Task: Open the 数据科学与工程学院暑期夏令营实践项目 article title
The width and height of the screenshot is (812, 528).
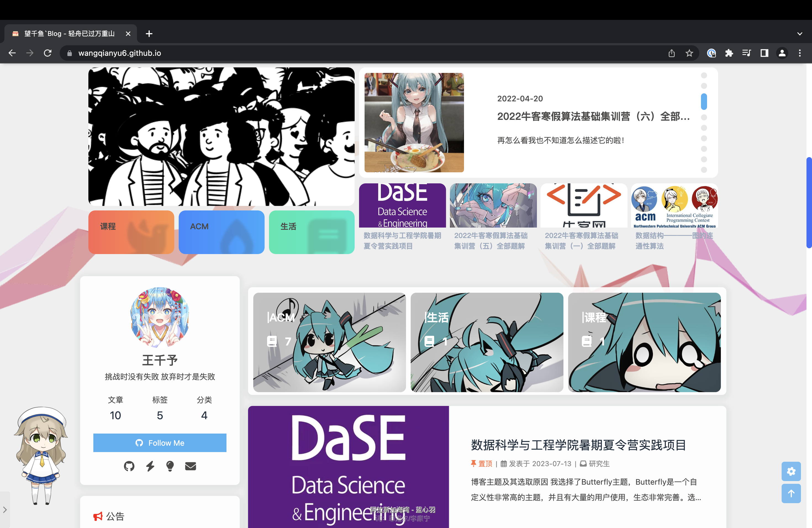Action: pyautogui.click(x=578, y=445)
